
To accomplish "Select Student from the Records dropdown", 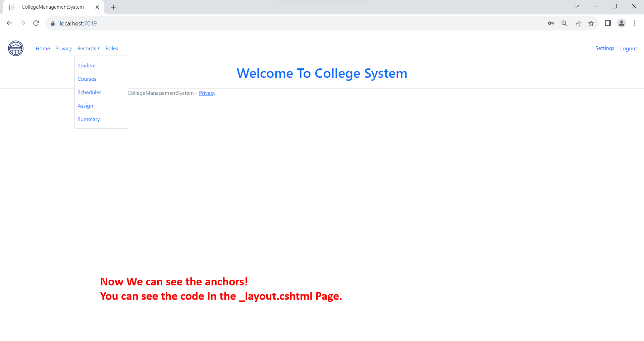I will click(87, 66).
